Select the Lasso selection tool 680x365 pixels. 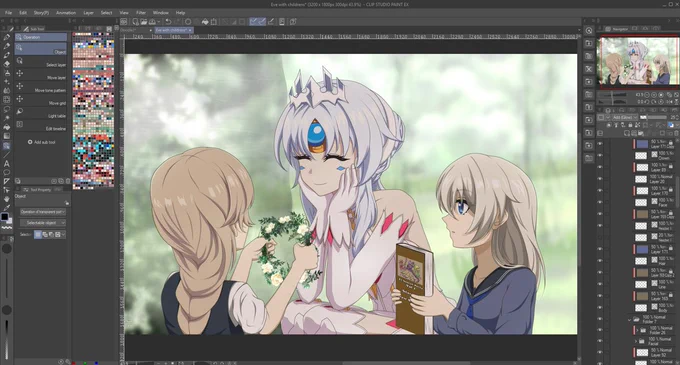tap(7, 109)
